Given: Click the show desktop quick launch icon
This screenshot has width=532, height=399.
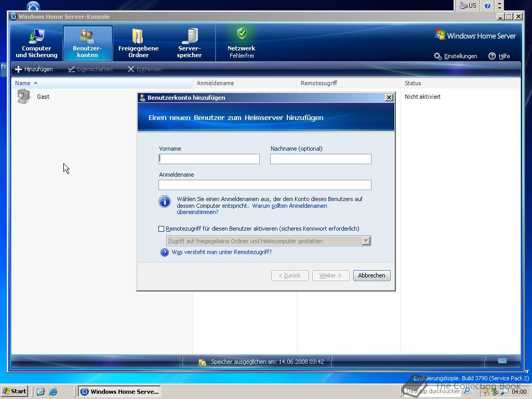Looking at the screenshot, I should tap(41, 392).
